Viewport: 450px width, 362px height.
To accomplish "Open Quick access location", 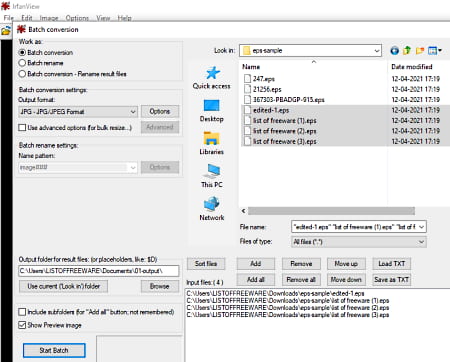I will pyautogui.click(x=212, y=78).
